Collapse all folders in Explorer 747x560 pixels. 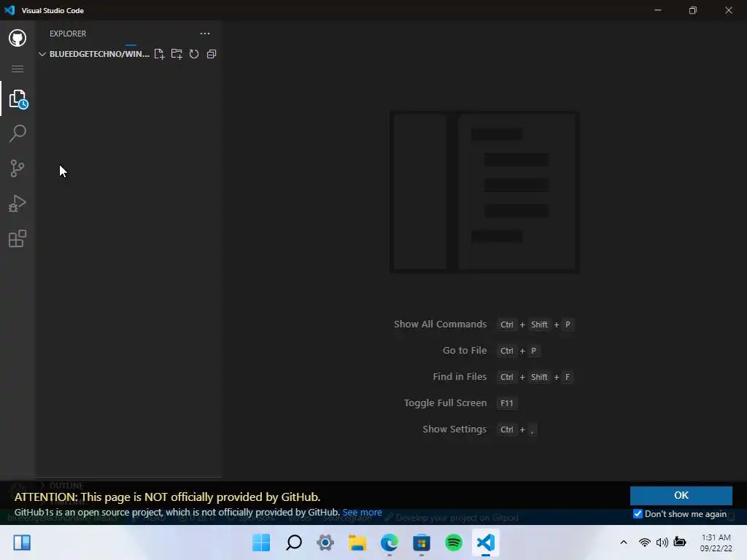tap(212, 54)
